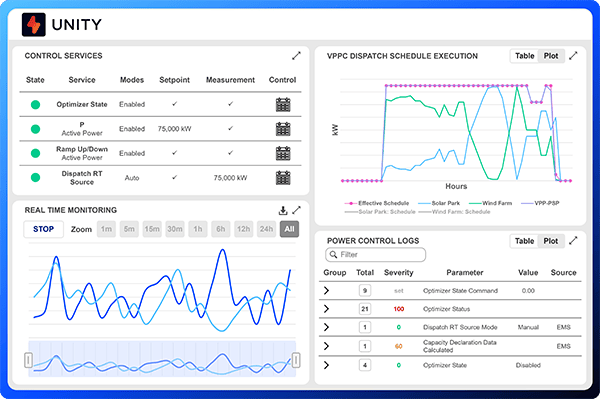Click the Parameter column header
600x399 pixels.
point(465,272)
